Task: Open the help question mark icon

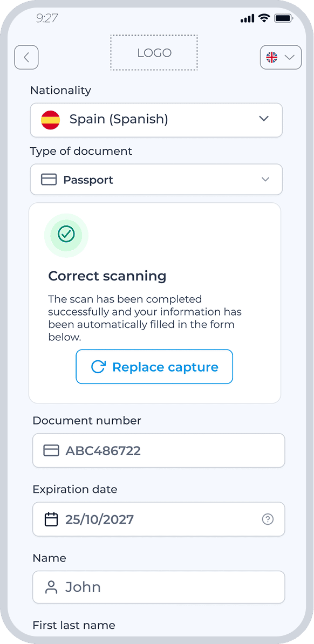Action: (268, 519)
